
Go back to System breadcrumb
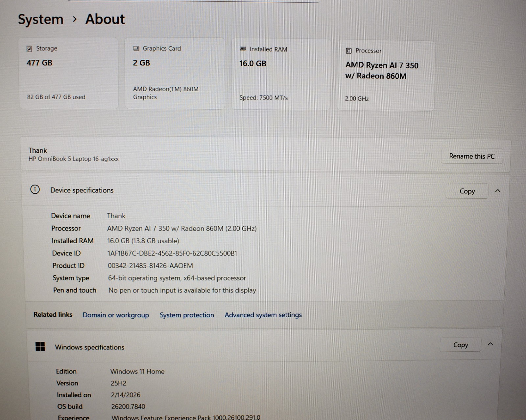pyautogui.click(x=41, y=19)
